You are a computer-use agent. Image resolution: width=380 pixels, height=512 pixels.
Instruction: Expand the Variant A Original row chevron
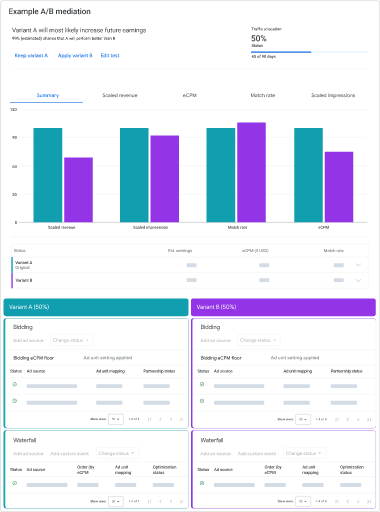click(x=358, y=265)
